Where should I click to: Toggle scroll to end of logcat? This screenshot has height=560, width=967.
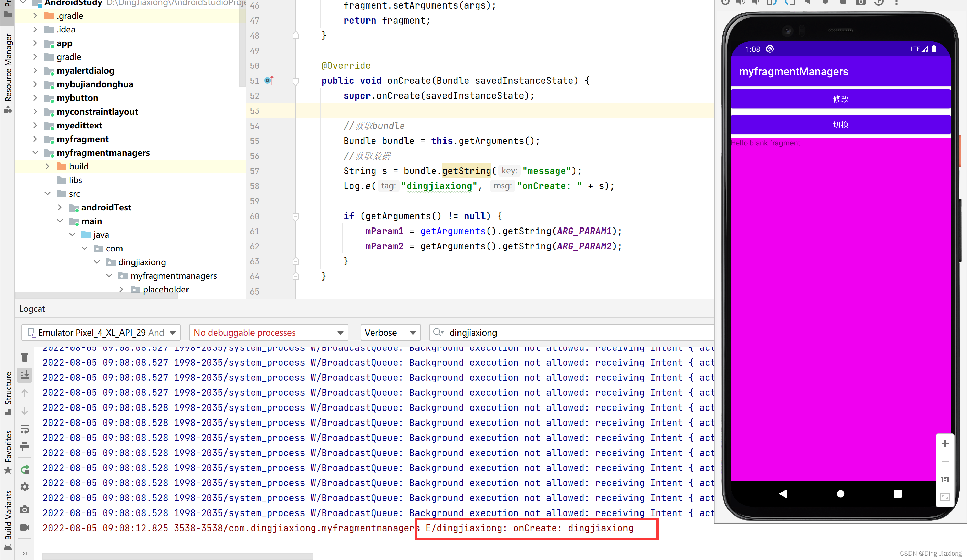pos(25,375)
